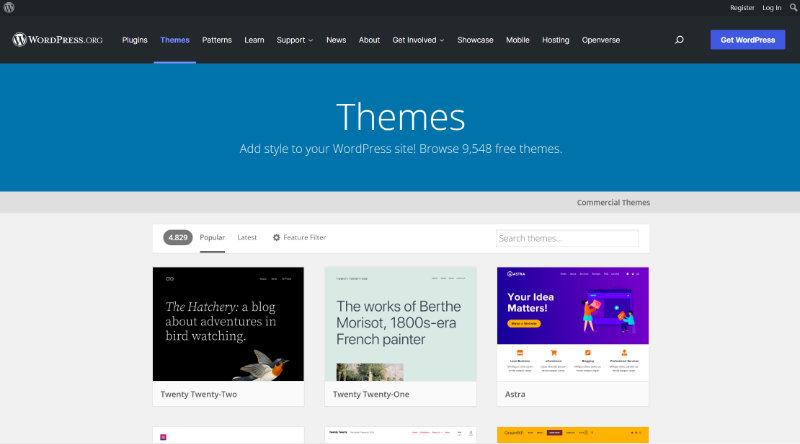
Task: Click the Feature Filter gear icon
Action: (277, 238)
